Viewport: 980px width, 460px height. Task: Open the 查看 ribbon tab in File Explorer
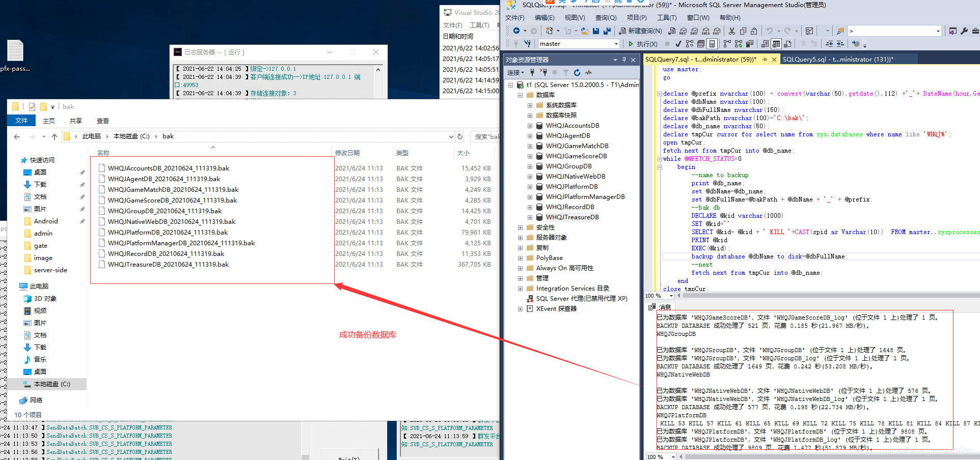click(103, 121)
